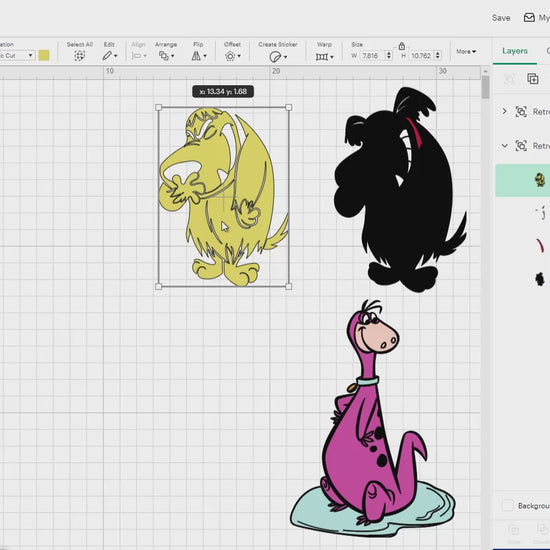Click the greyed-out Group icon in Layers panel
Viewport: 550px width, 550px height.
(x=509, y=79)
